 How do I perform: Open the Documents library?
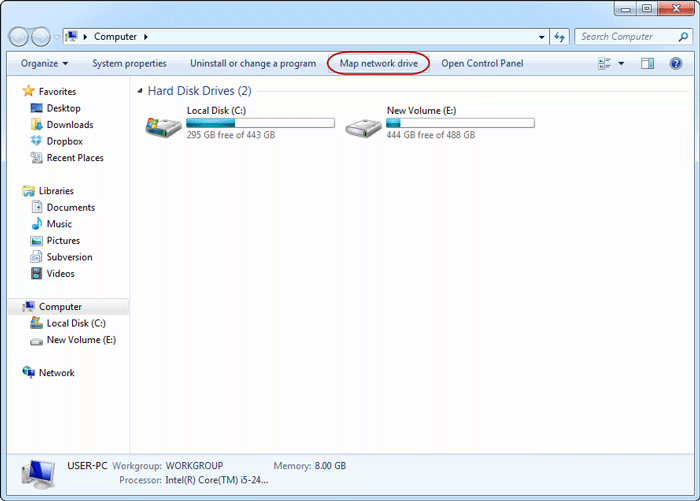click(71, 207)
